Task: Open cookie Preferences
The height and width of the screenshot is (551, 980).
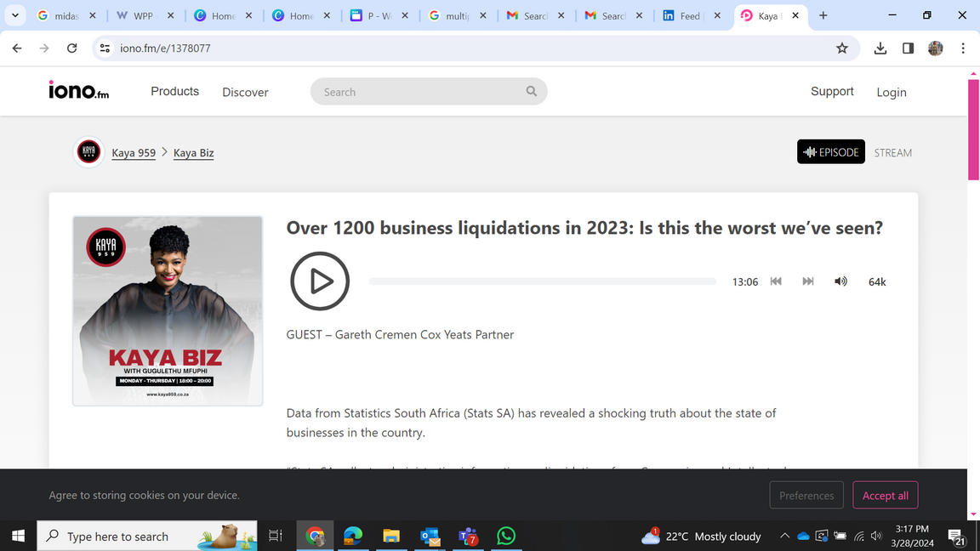Action: coord(806,496)
